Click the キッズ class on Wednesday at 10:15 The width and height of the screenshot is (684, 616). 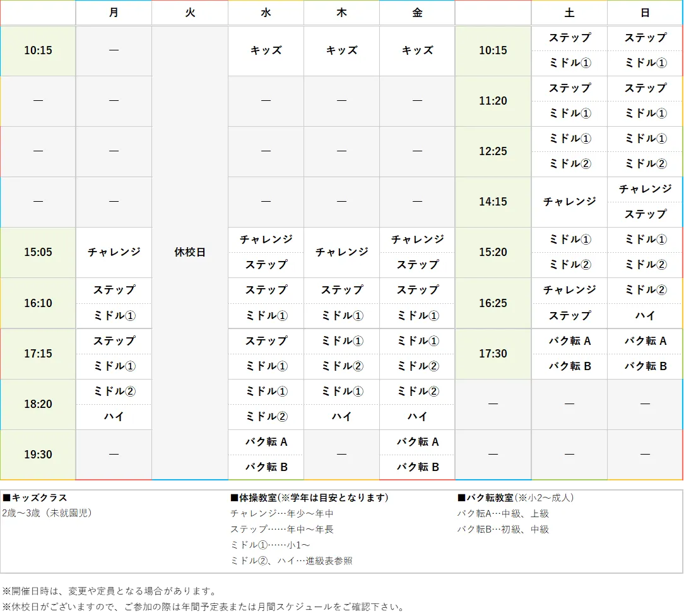(x=265, y=50)
